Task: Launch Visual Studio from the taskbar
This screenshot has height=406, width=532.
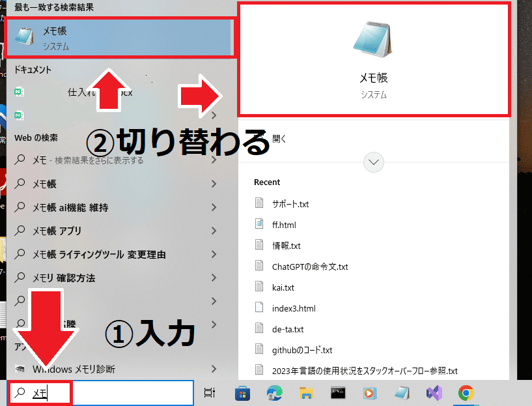Action: [433, 393]
